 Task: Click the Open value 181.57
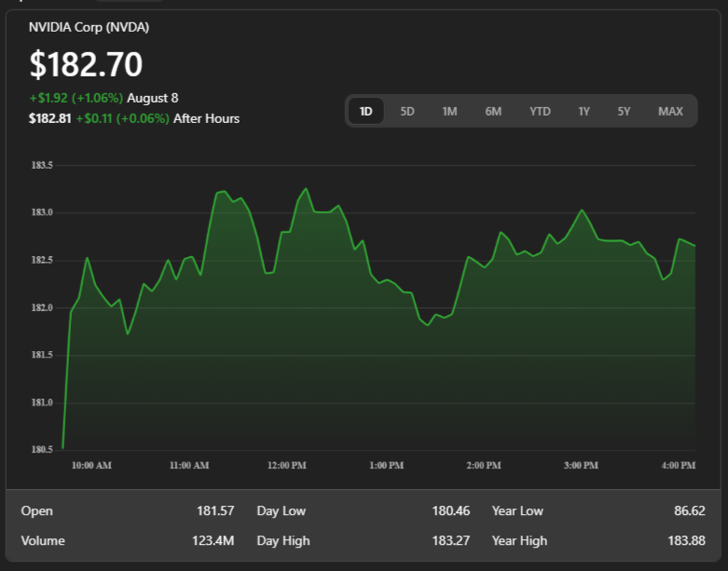(215, 511)
